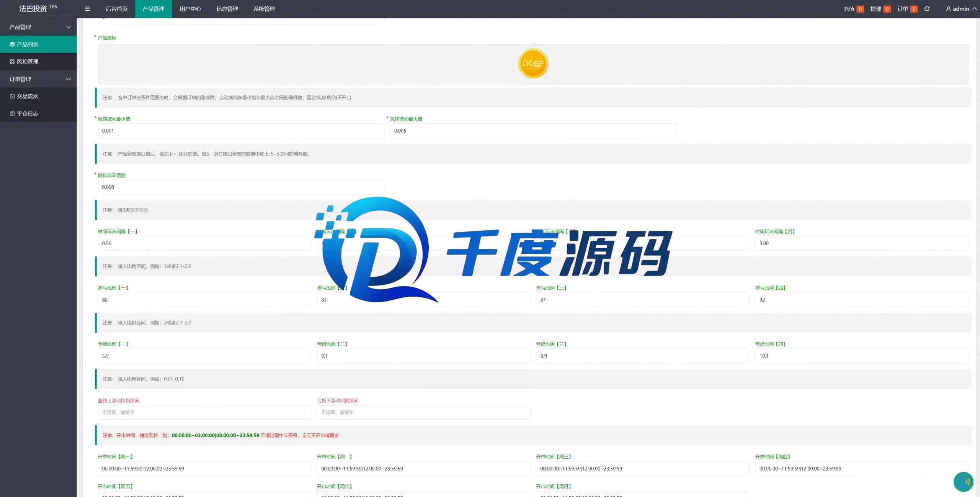Screen dimensions: 980x497
Task: Open 系统管理 tab
Action: tap(264, 9)
